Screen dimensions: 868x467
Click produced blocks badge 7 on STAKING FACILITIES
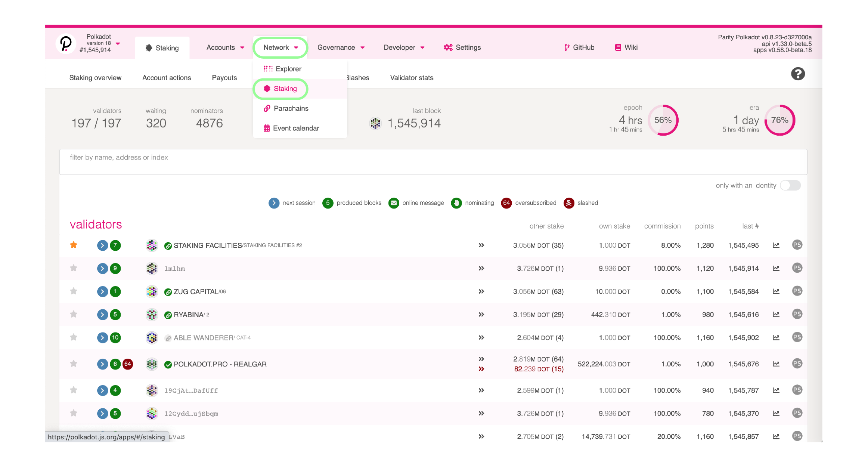(115, 245)
